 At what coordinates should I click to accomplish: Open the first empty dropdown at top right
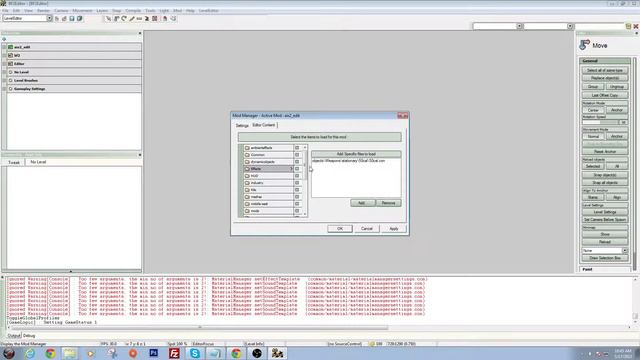click(x=519, y=26)
